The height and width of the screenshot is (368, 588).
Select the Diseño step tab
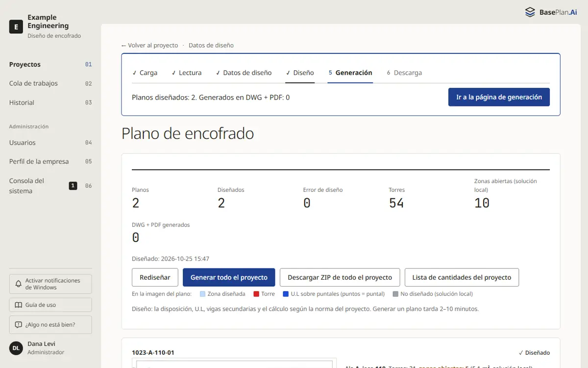(x=300, y=73)
